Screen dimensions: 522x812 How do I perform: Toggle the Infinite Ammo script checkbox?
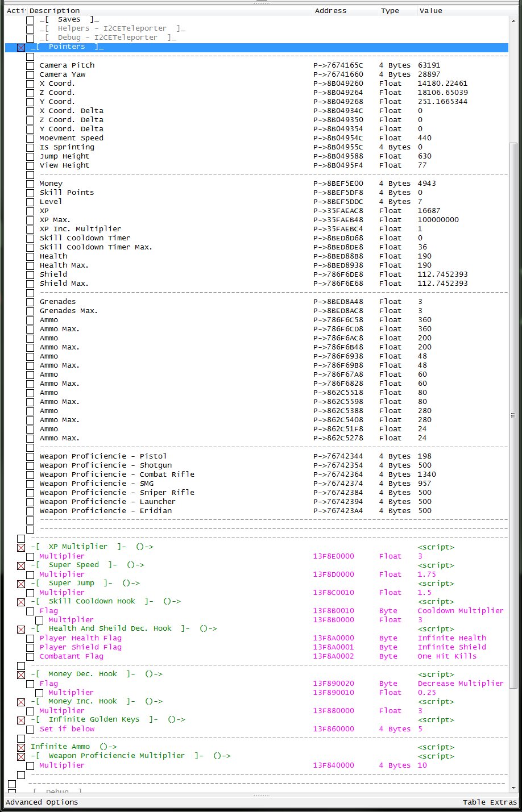[21, 748]
